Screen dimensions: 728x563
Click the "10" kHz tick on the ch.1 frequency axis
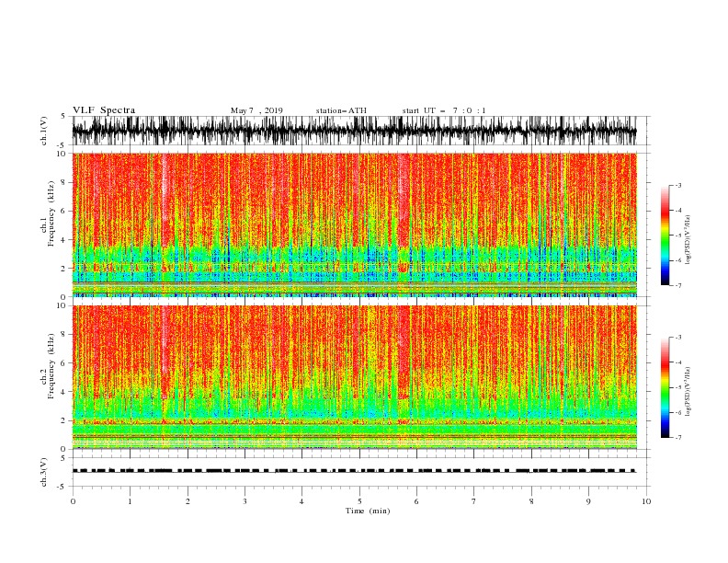pos(63,154)
